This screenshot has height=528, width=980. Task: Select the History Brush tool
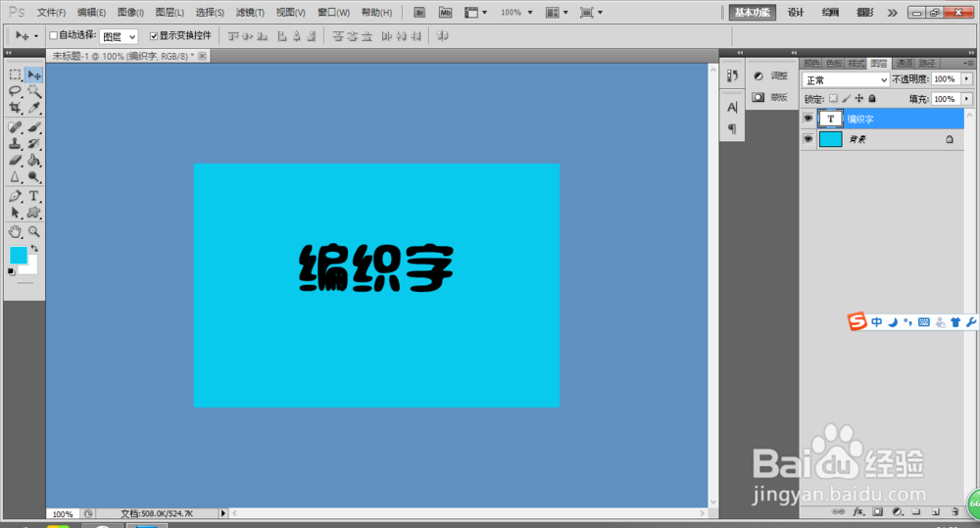(x=33, y=144)
